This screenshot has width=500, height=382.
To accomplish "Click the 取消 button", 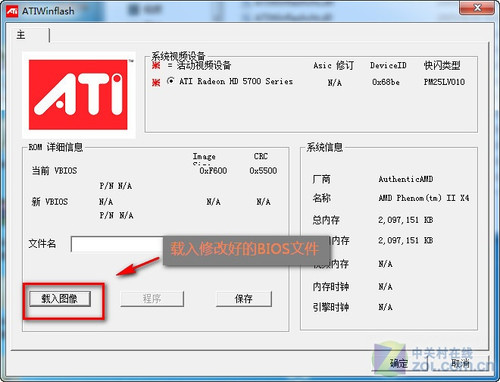I will click(461, 363).
